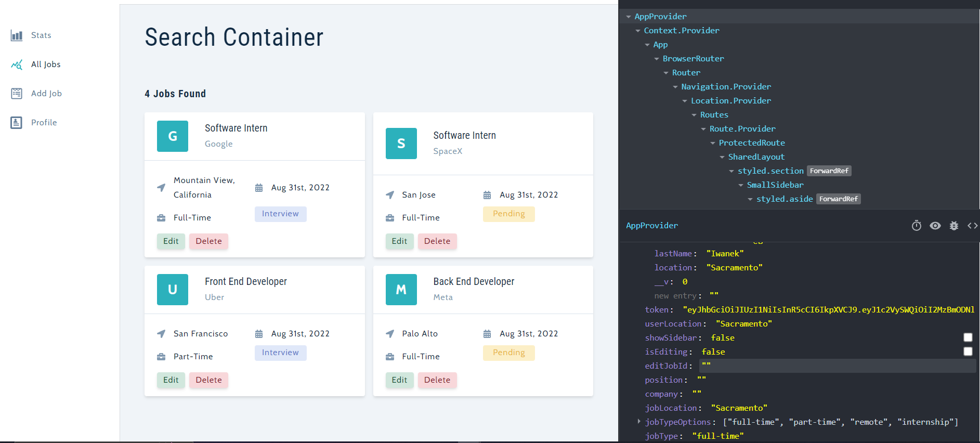Click the SpaceX job's S logo
This screenshot has height=443, width=980.
(401, 144)
